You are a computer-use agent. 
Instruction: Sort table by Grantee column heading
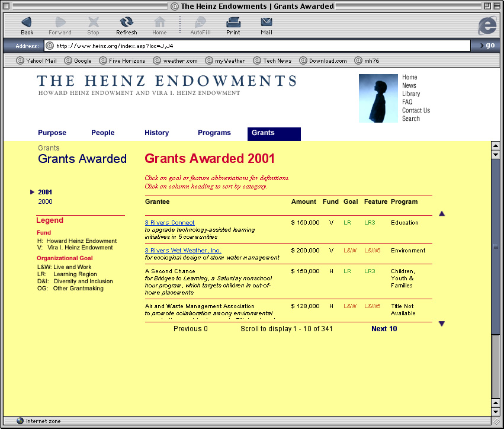pyautogui.click(x=157, y=202)
